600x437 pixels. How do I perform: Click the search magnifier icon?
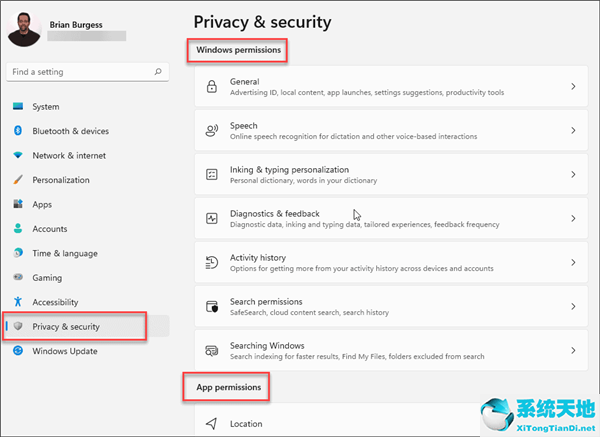pos(158,72)
